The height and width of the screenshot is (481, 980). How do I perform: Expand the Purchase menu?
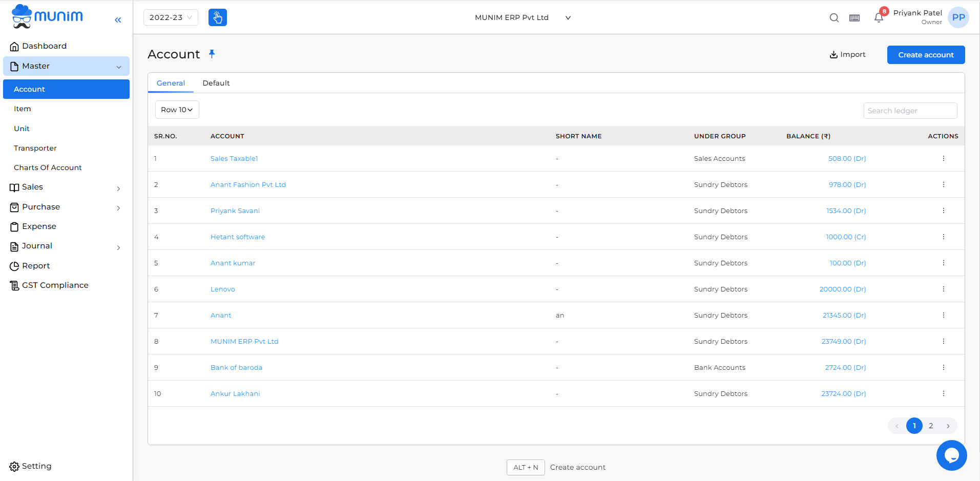[x=66, y=207]
